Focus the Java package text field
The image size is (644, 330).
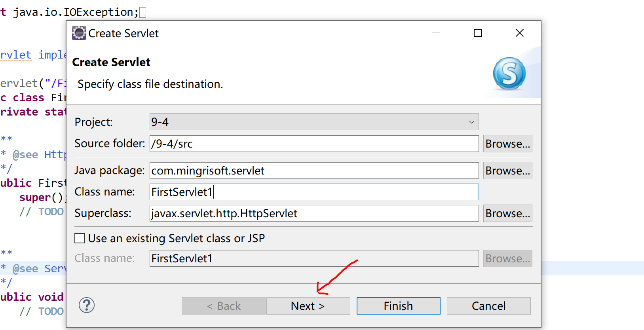coord(314,171)
